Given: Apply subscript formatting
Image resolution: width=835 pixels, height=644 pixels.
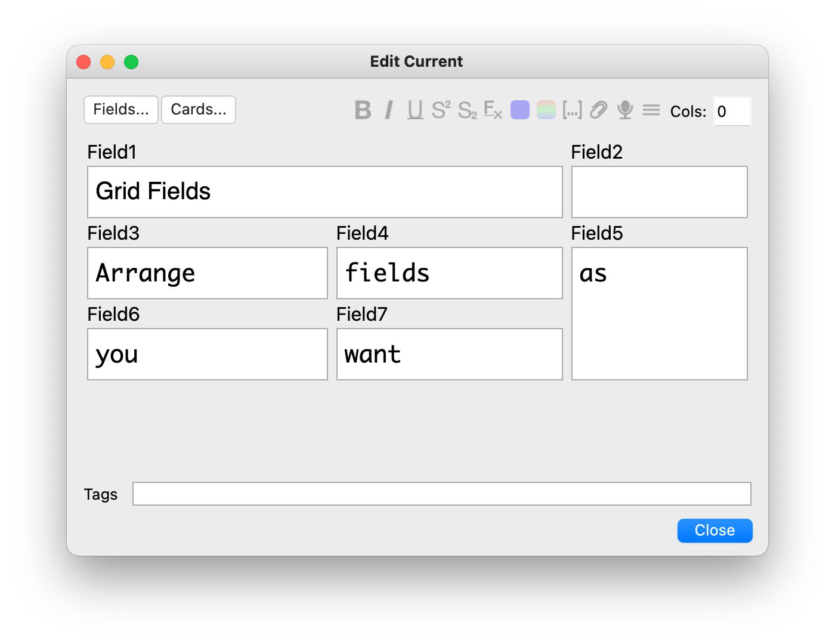Looking at the screenshot, I should coord(467,110).
